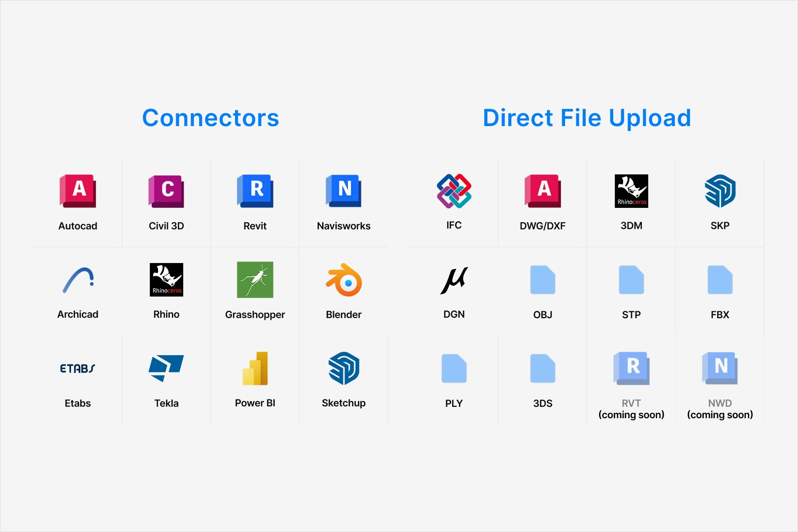Click the Connectors heading
The image size is (798, 532).
tap(210, 118)
